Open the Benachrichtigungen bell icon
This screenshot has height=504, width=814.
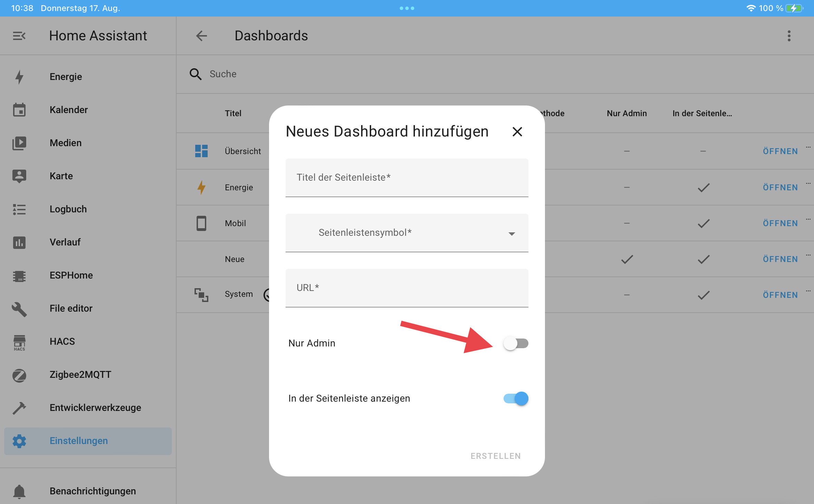[x=19, y=491]
